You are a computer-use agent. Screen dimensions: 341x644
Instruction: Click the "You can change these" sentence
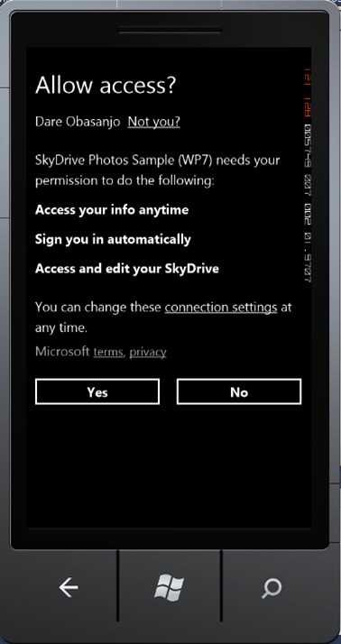click(x=97, y=308)
